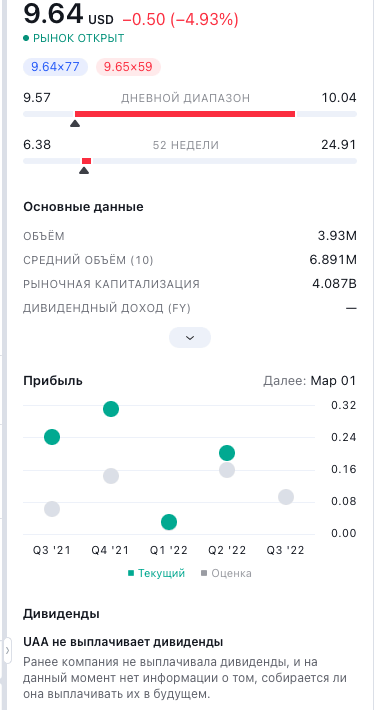Open the next earnings date Мар 01
Screen dimensions: 374x710
(333, 381)
